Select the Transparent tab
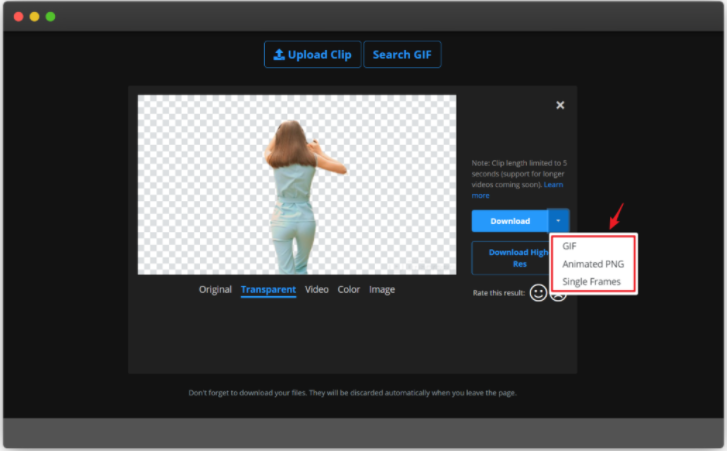Viewport: 727px width, 451px height. point(268,290)
